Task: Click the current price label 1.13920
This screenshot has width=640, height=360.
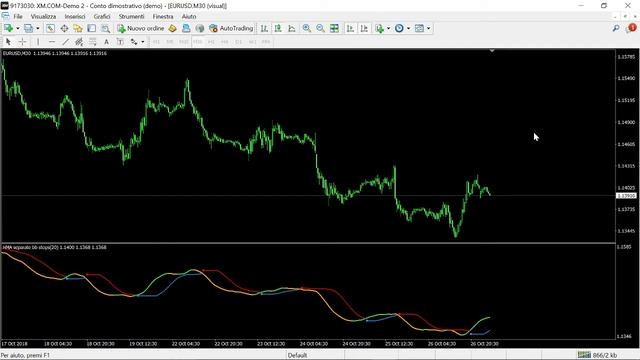Action: (626, 196)
